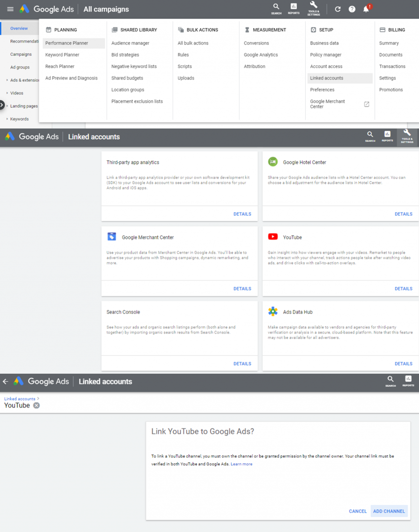Open Performance Planner menu item
The width and height of the screenshot is (419, 532).
(x=74, y=43)
